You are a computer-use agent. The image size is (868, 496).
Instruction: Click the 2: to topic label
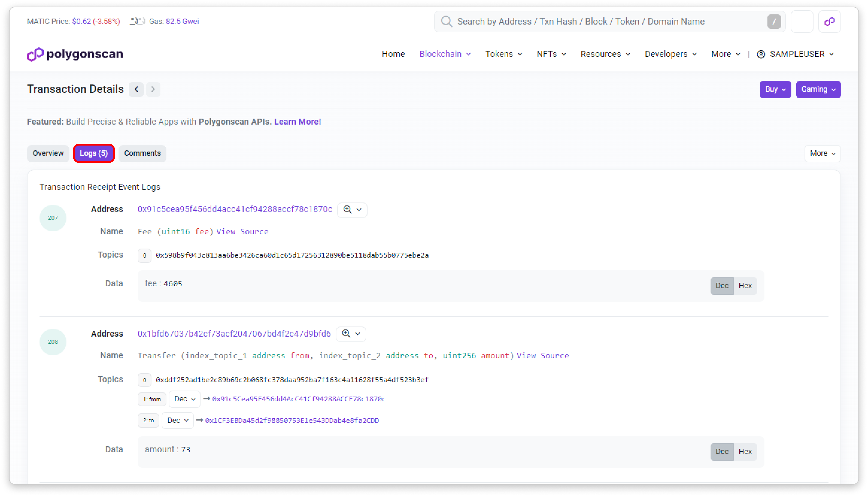tap(148, 421)
